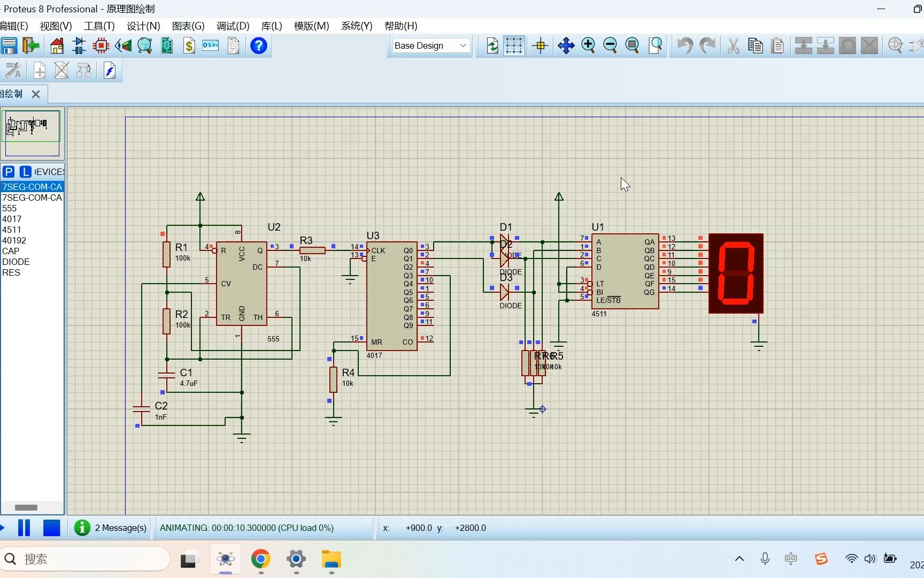
Task: Zoom out with the magnifier minus icon
Action: click(x=610, y=45)
